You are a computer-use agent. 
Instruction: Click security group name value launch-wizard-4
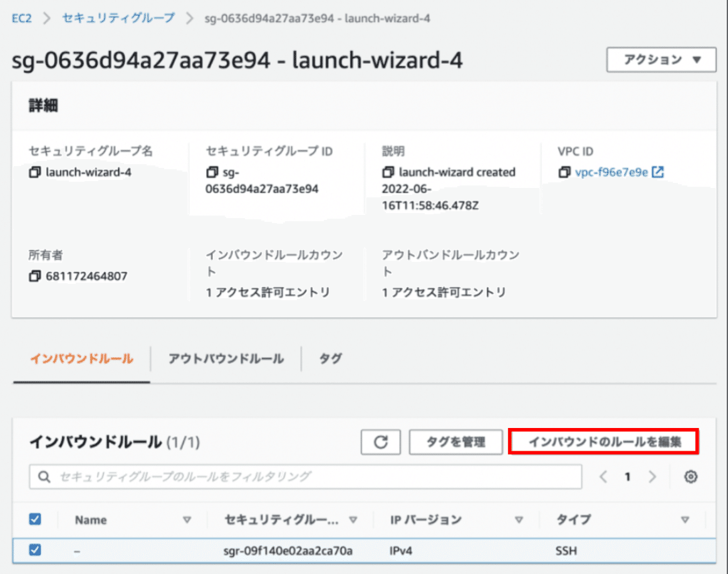(x=88, y=172)
